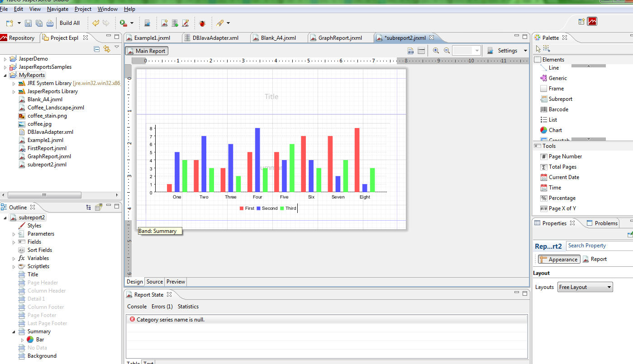The width and height of the screenshot is (633, 364).
Task: Click the Collapse All icon in Project Explorer
Action: 97,49
